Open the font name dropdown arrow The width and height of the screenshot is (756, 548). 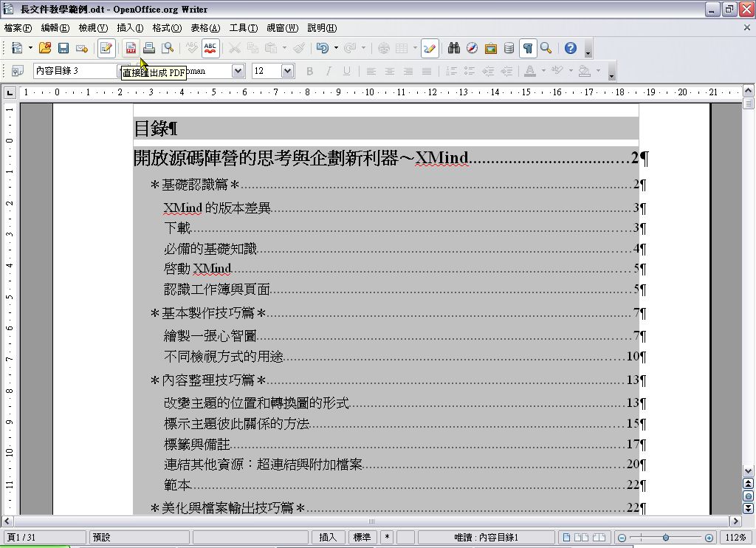point(238,71)
